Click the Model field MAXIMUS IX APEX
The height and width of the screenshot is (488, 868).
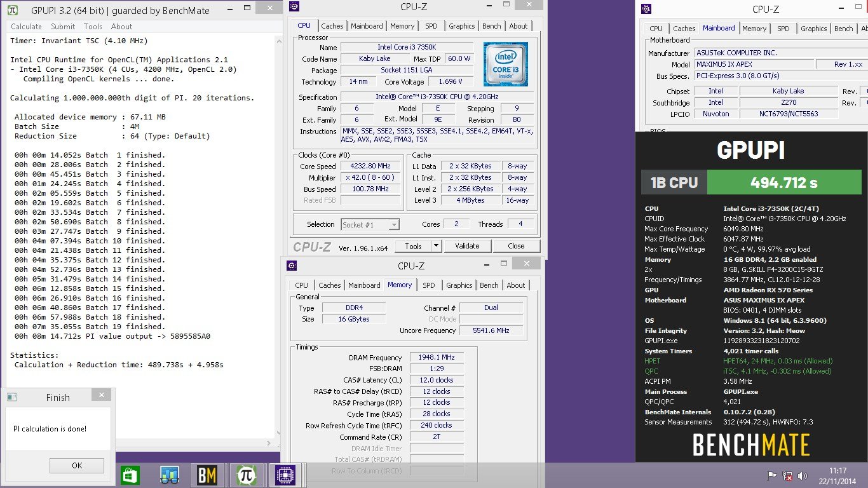click(x=754, y=65)
